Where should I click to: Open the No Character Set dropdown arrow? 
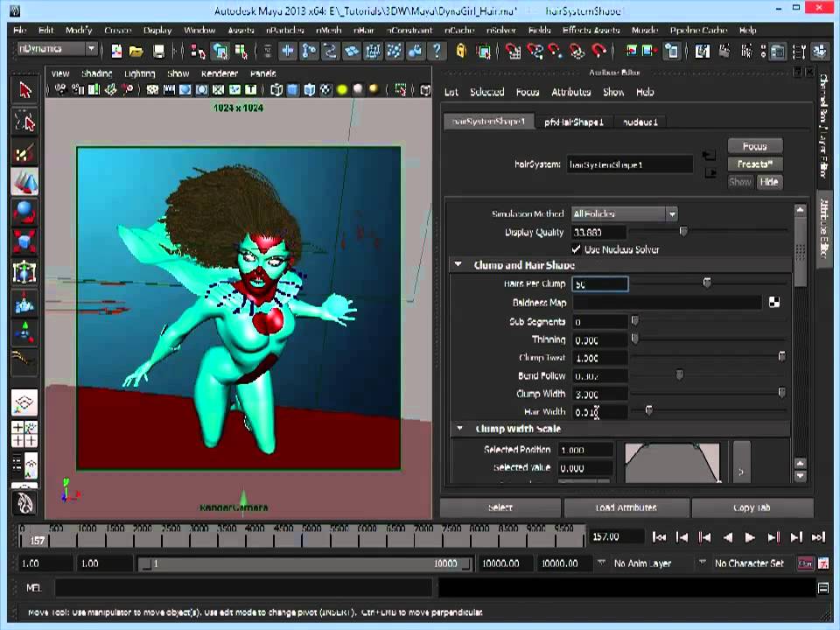tap(702, 563)
